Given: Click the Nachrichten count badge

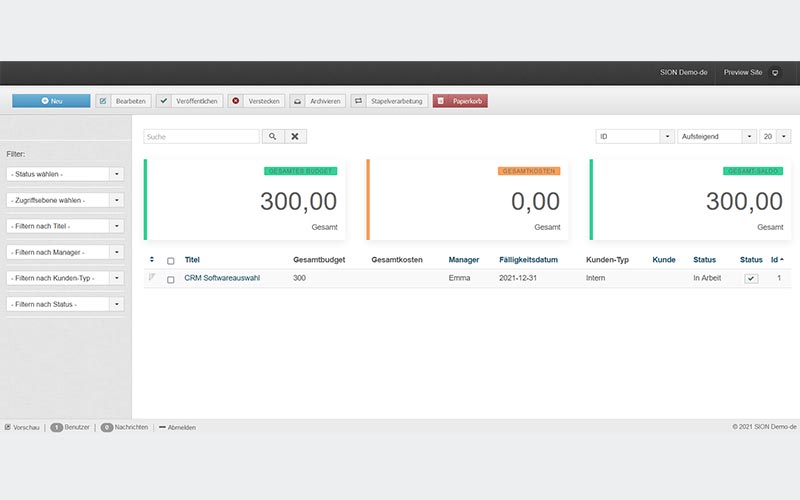Looking at the screenshot, I should coord(107,428).
